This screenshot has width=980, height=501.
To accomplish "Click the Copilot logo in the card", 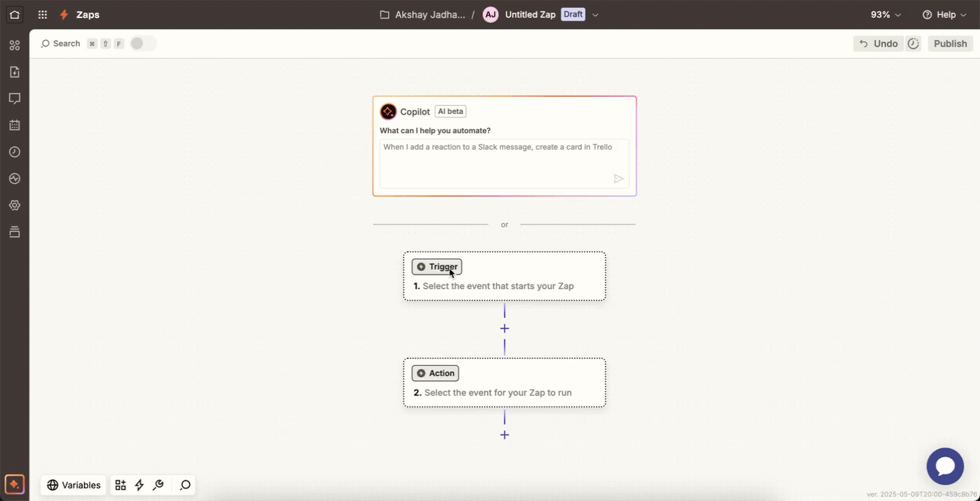I will pyautogui.click(x=388, y=111).
